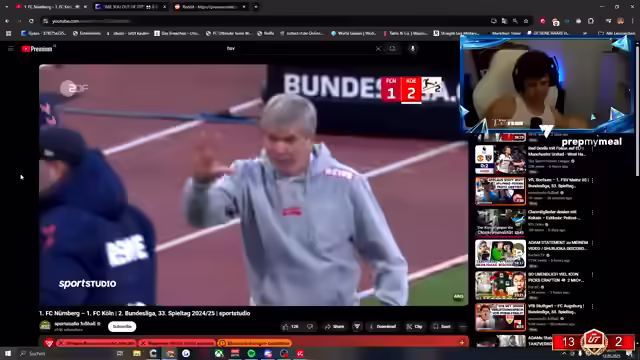The width and height of the screenshot is (640, 360).
Task: Click the video title 1. FC Nürnberg – 1. FC Köln
Action: coord(144,313)
